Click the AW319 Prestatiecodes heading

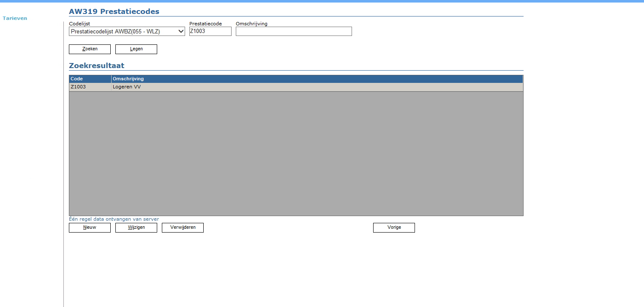(x=114, y=11)
